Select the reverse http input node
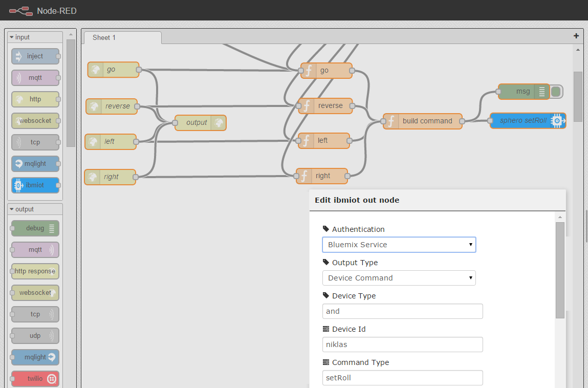 [x=112, y=106]
